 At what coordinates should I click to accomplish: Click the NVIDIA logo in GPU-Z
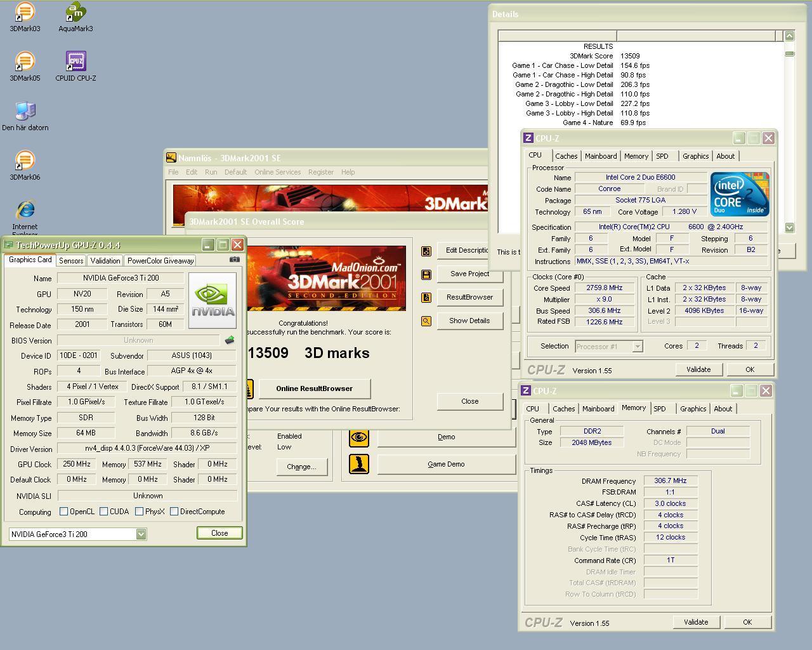(213, 300)
